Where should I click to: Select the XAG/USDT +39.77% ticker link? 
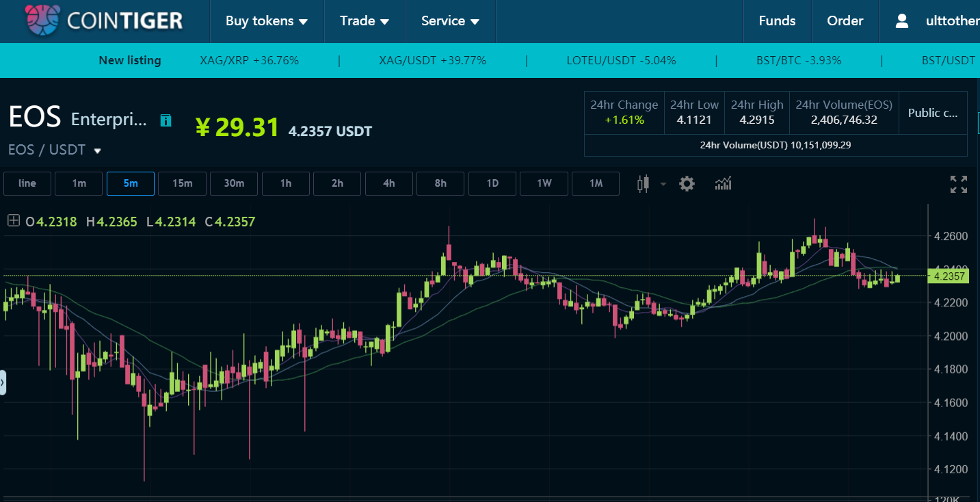[x=432, y=60]
